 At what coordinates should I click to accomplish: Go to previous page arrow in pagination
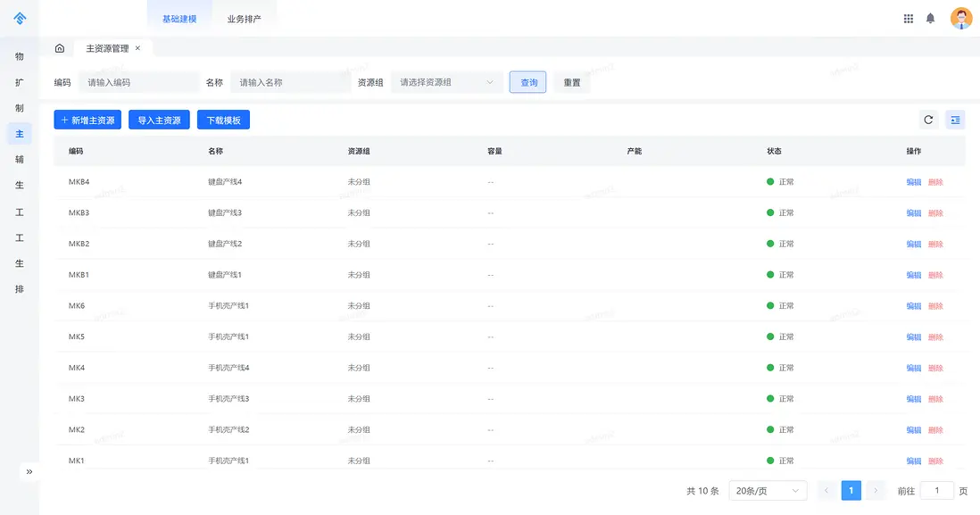point(826,491)
